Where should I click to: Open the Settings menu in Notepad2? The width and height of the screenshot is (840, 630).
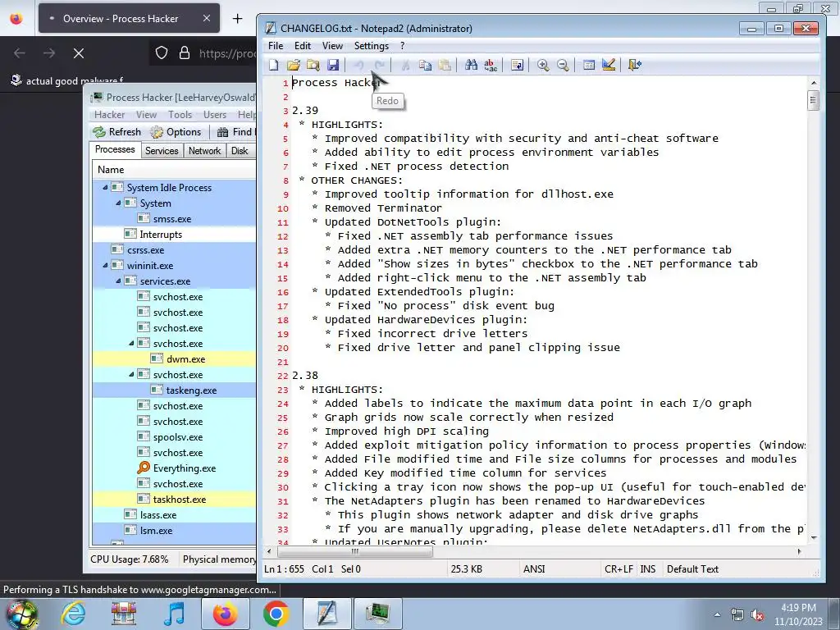pyautogui.click(x=372, y=46)
